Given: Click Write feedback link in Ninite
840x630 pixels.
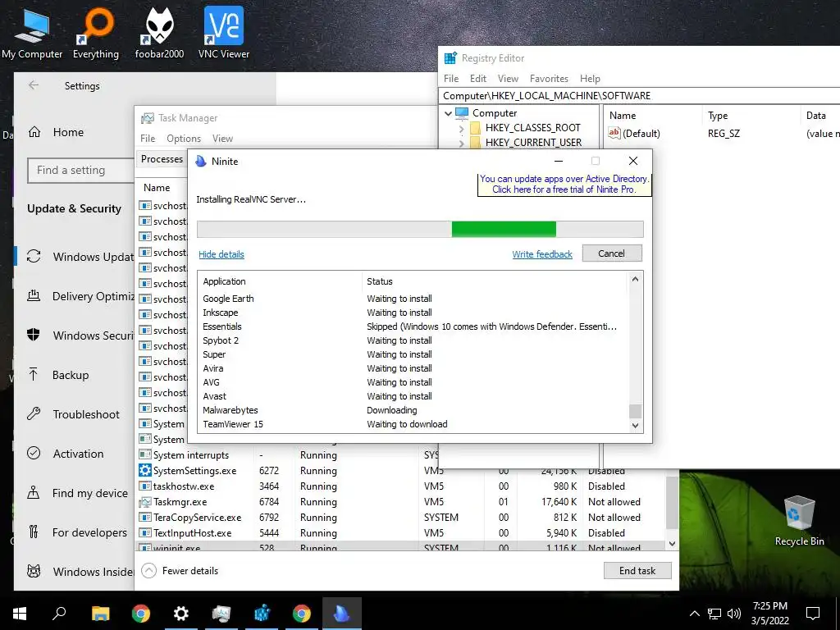Looking at the screenshot, I should coord(542,254).
